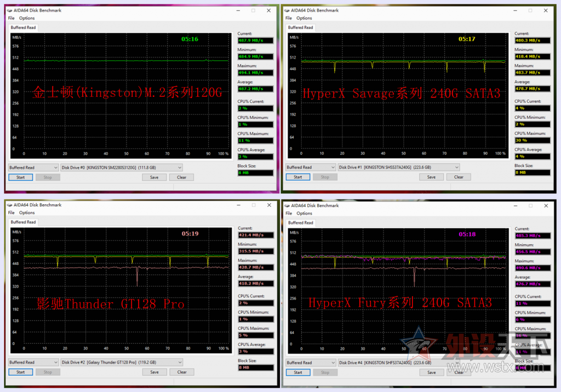Click Average value 487.2 MB/s
The height and width of the screenshot is (392, 561).
[x=255, y=89]
